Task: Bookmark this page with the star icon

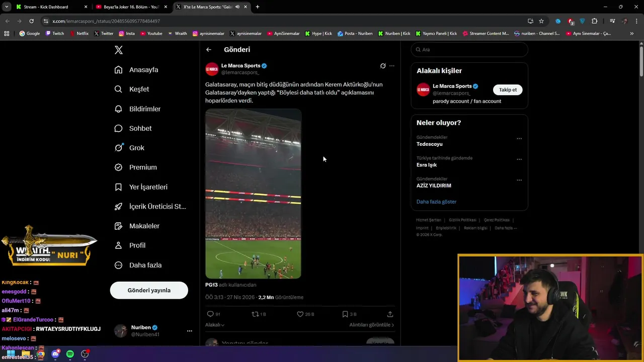Action: click(x=541, y=21)
